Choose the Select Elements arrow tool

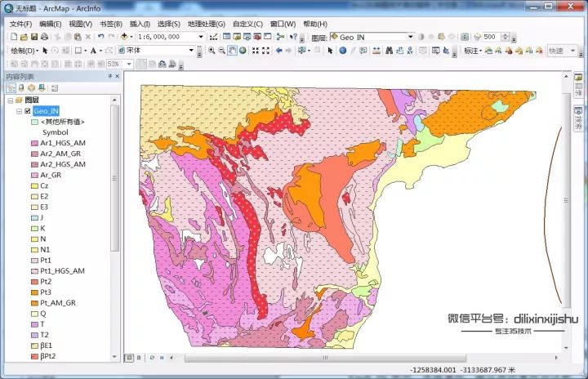pos(330,51)
